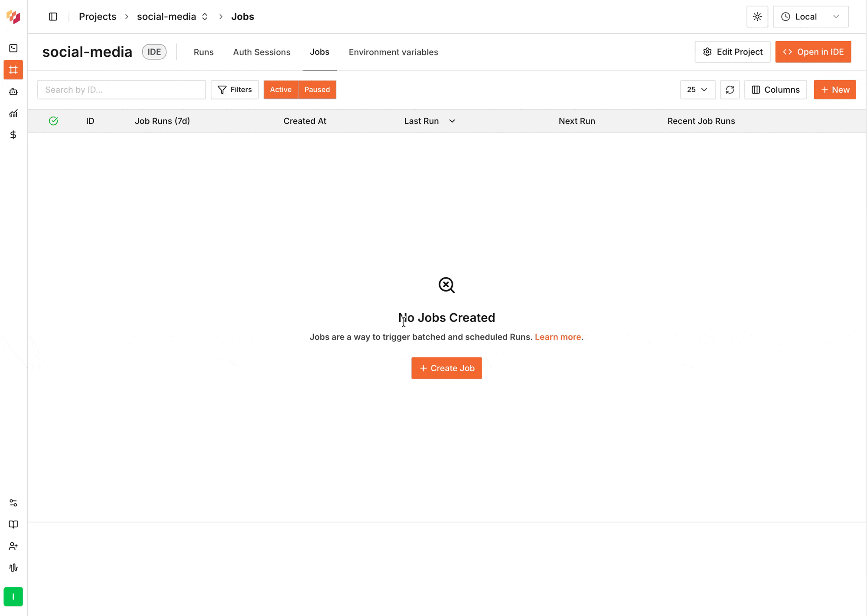Toggle the Paused jobs filter

[x=317, y=90]
